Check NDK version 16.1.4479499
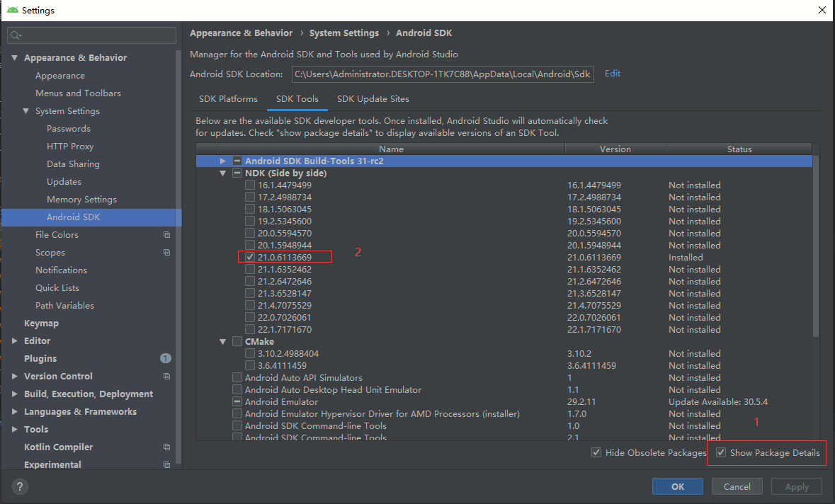The height and width of the screenshot is (504, 835). [250, 185]
